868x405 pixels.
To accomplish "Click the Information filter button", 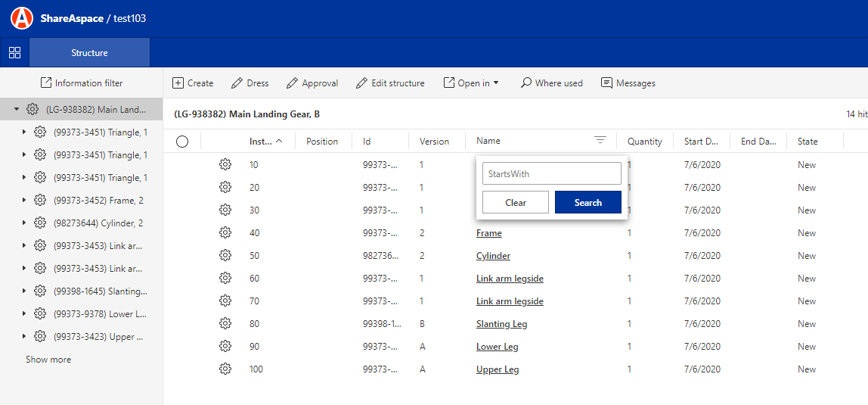I will pyautogui.click(x=81, y=83).
